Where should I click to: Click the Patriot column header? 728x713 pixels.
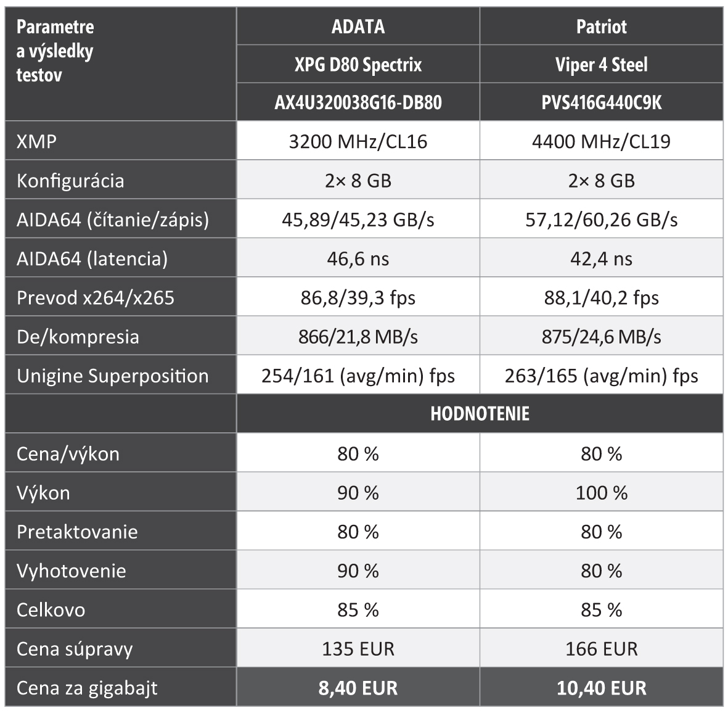[601, 27]
